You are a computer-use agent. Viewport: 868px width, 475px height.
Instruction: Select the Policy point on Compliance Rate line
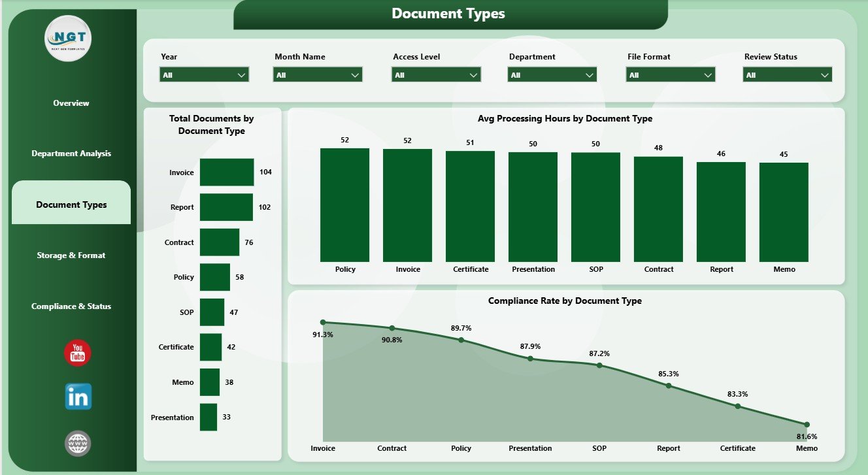click(x=461, y=340)
